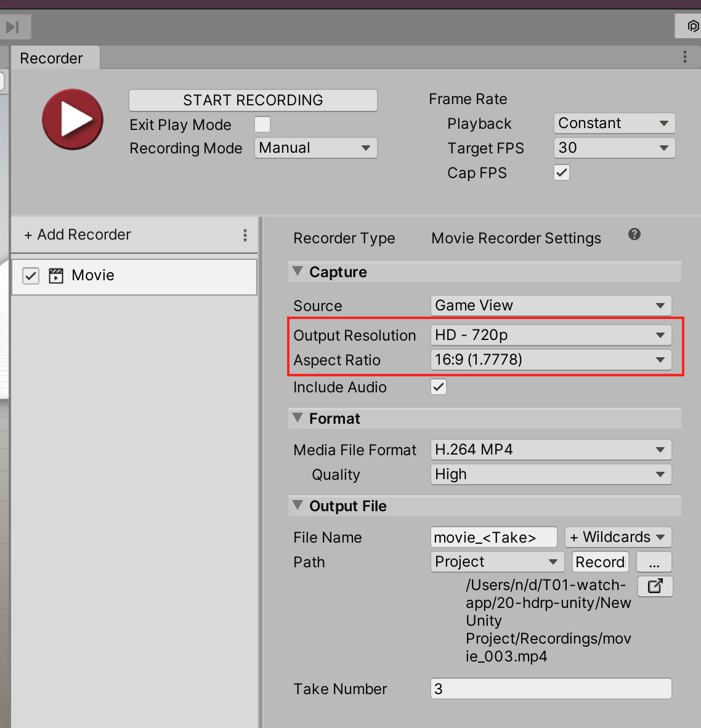Click the START RECORDING button
The height and width of the screenshot is (728, 701).
[x=253, y=100]
